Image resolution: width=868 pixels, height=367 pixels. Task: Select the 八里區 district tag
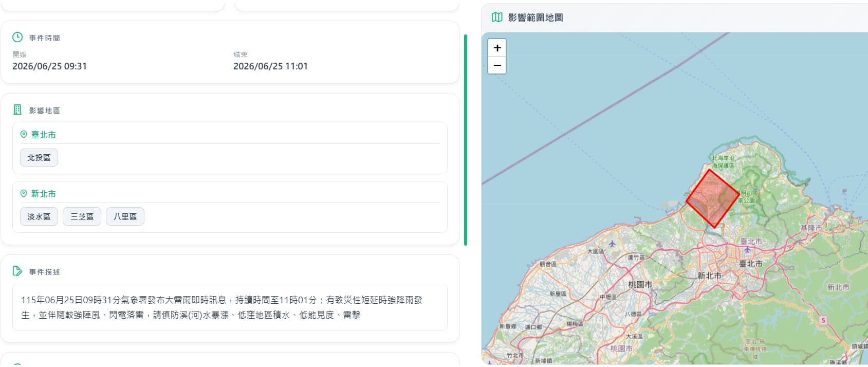click(x=125, y=217)
